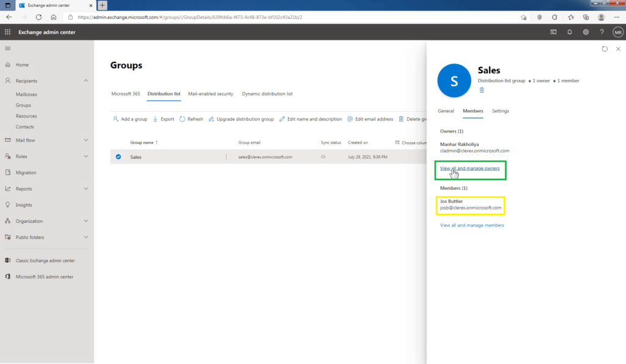This screenshot has height=364, width=626.
Task: Open Settings tab in Sales panel
Action: 500,111
